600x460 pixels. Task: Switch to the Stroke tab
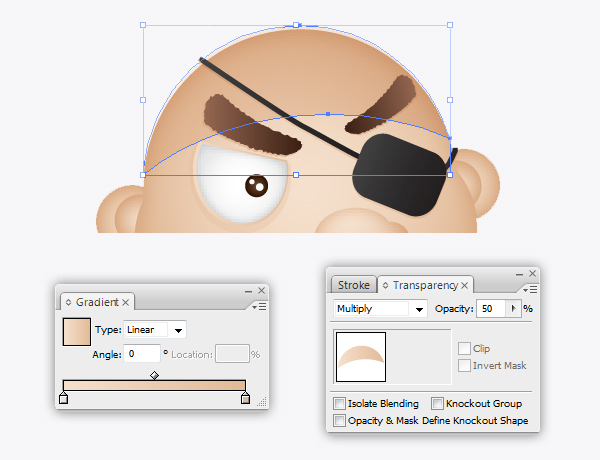354,285
